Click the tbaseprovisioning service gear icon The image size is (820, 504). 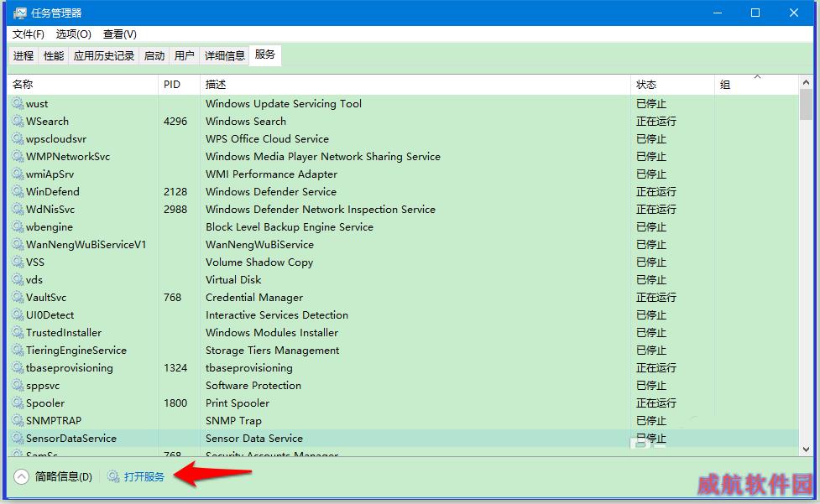click(x=18, y=367)
